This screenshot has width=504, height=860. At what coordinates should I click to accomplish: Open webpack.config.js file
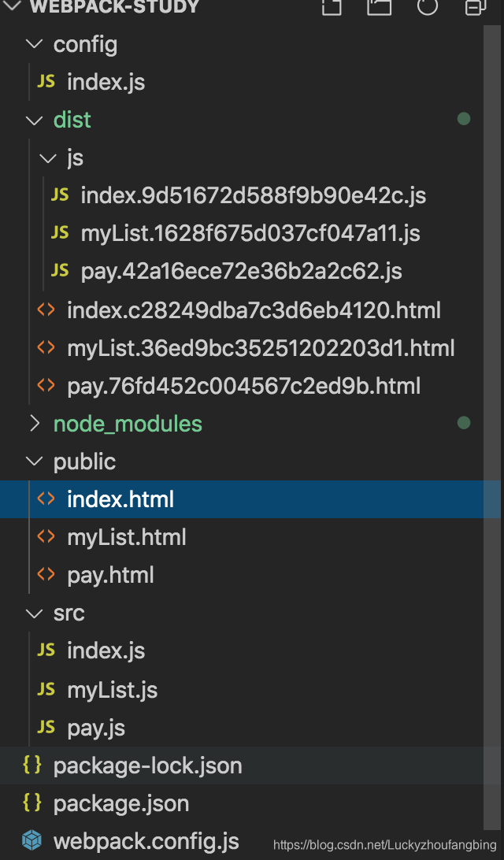(x=146, y=841)
